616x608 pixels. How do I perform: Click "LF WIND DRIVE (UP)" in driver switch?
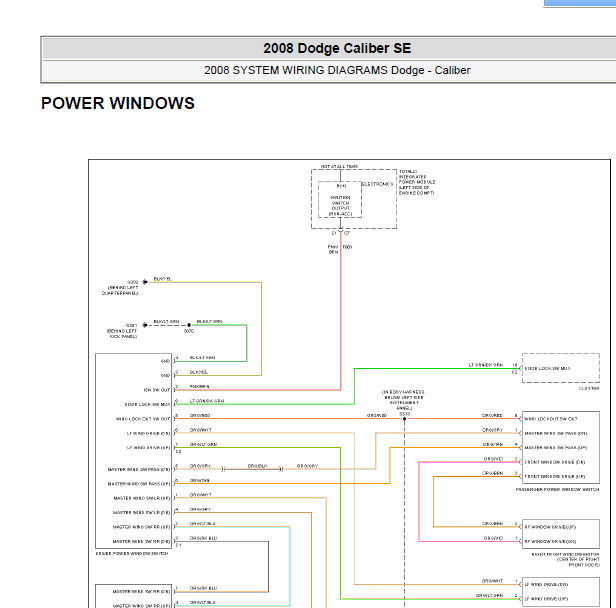click(148, 447)
